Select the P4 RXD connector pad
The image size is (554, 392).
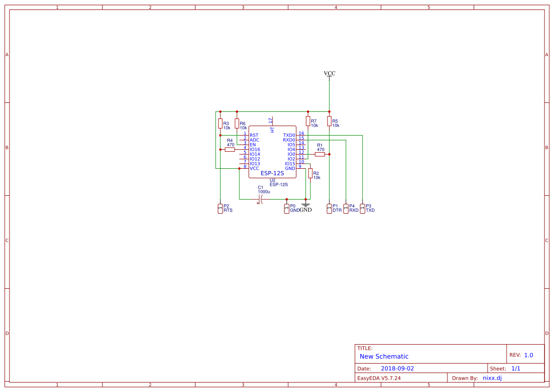pos(346,209)
